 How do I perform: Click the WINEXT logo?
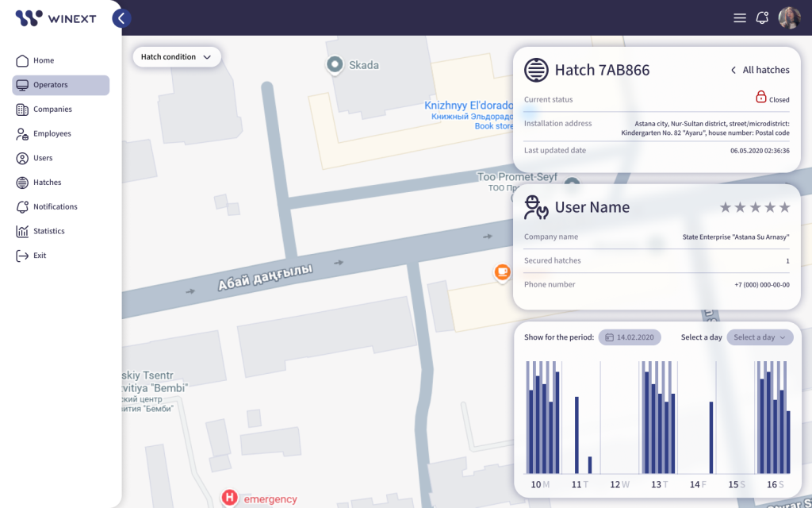[x=54, y=17]
